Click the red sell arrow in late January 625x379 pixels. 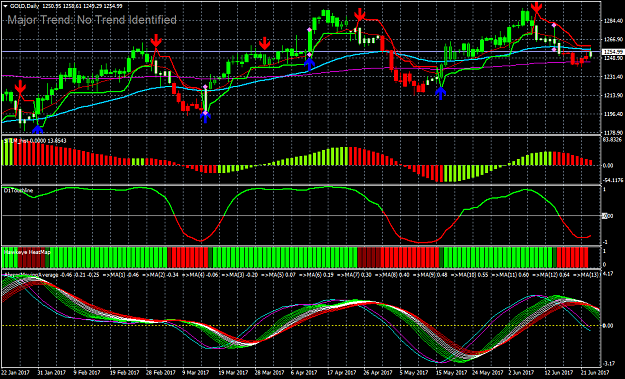(20, 87)
